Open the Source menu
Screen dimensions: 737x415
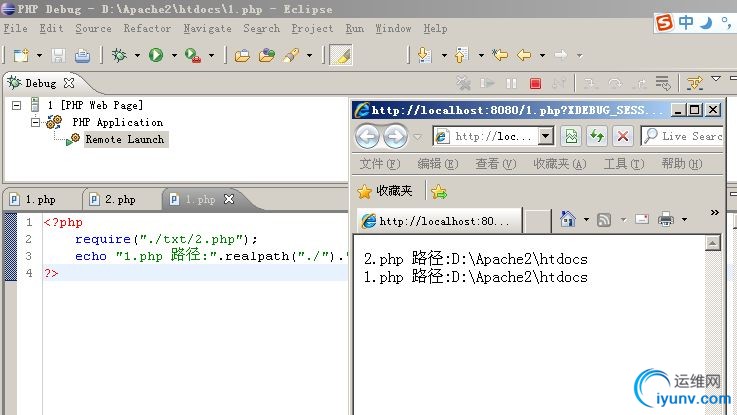[94, 29]
